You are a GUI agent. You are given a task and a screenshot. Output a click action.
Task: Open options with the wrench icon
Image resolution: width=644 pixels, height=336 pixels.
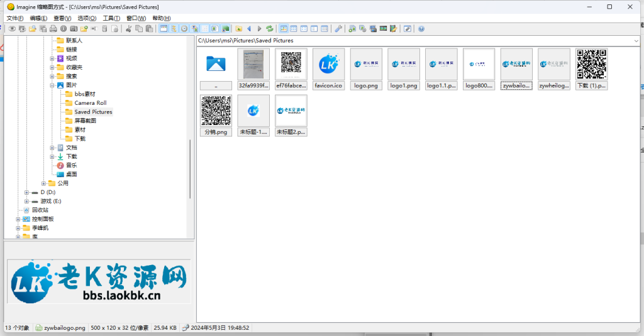[x=338, y=29]
